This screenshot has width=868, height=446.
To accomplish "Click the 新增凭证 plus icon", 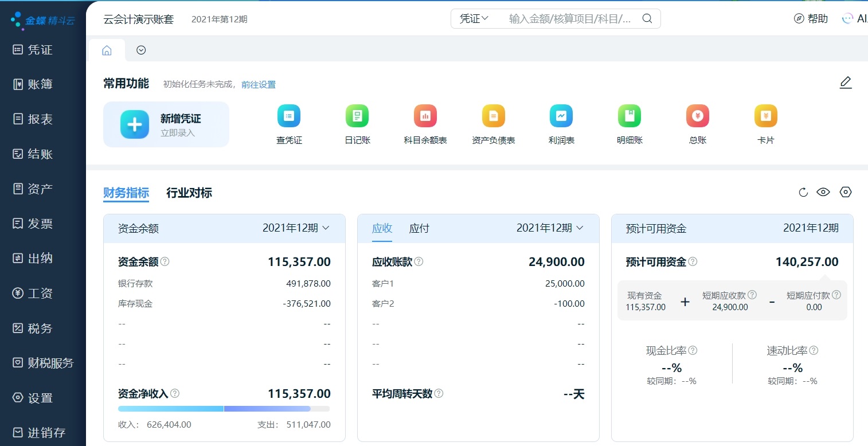I will [135, 124].
